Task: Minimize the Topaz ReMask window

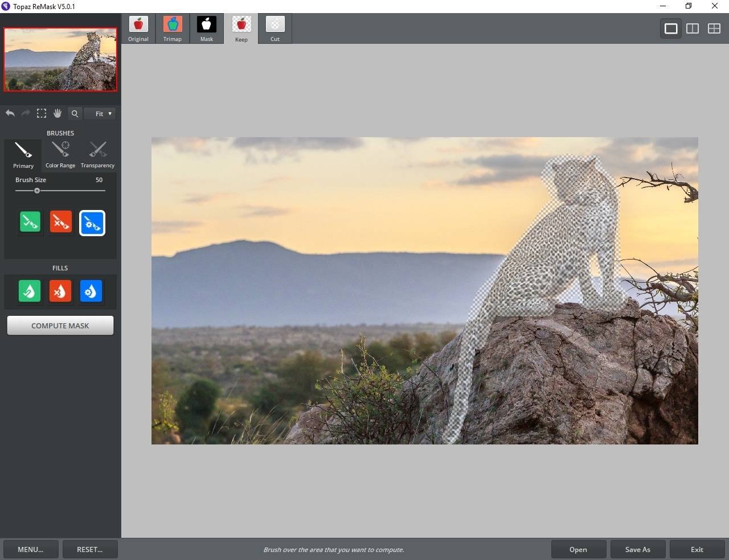Action: (663, 6)
